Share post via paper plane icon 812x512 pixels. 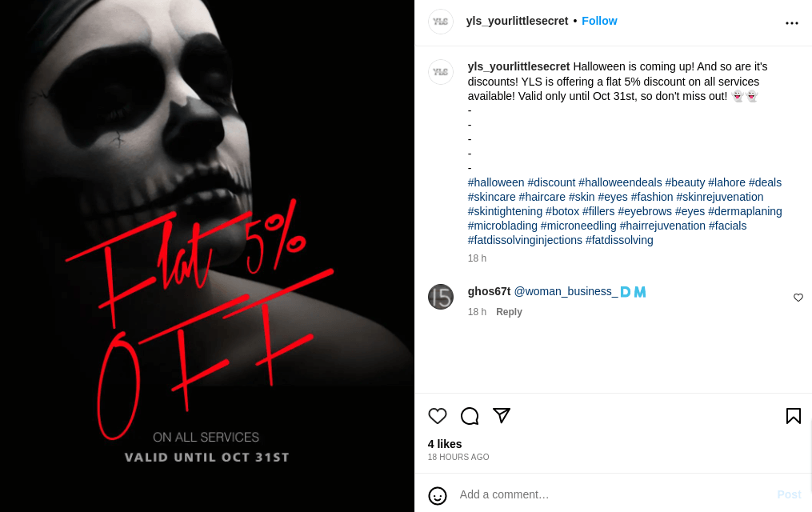pos(502,415)
